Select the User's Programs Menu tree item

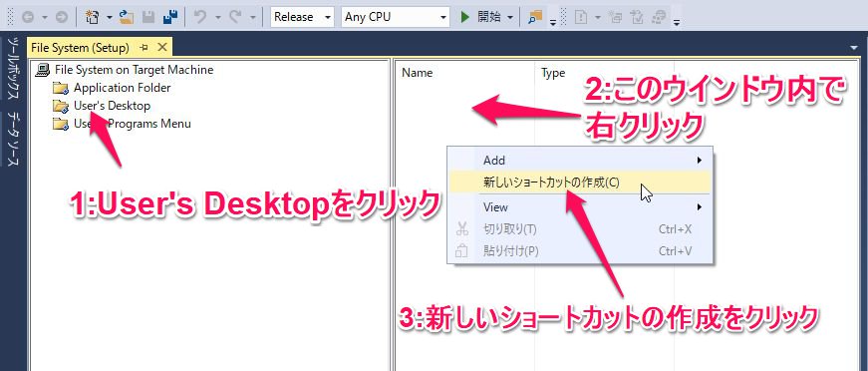[x=133, y=124]
